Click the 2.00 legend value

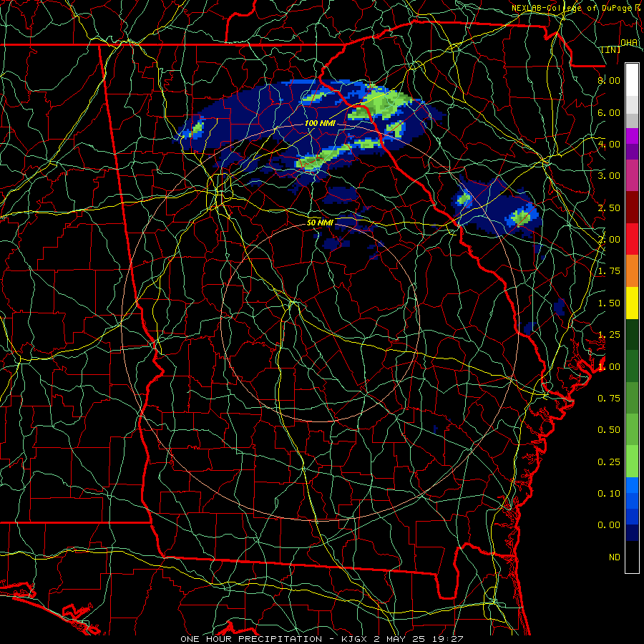pos(609,240)
